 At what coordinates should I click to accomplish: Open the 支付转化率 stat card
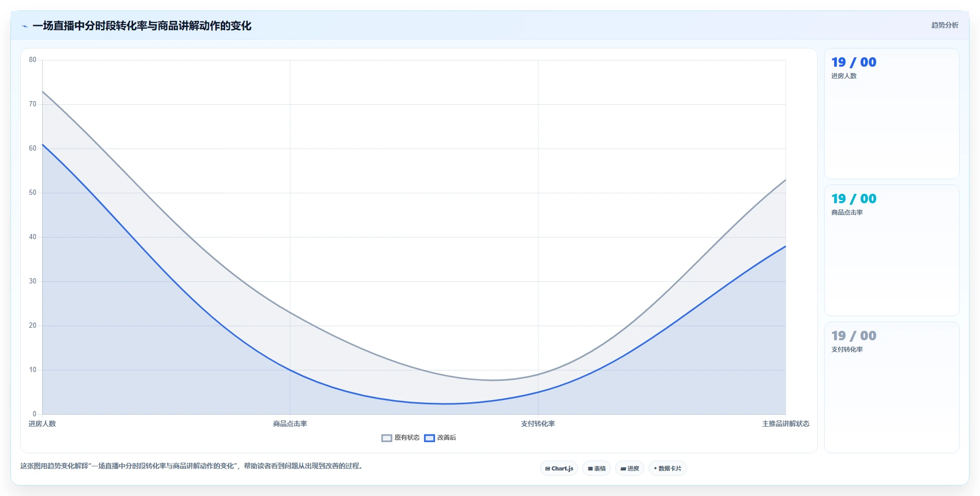[891, 387]
